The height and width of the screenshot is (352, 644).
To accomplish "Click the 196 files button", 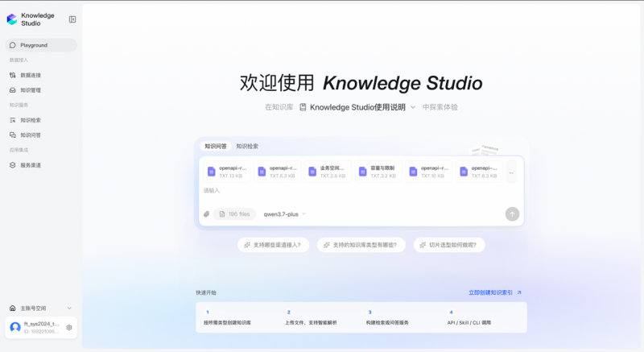I will (x=234, y=214).
